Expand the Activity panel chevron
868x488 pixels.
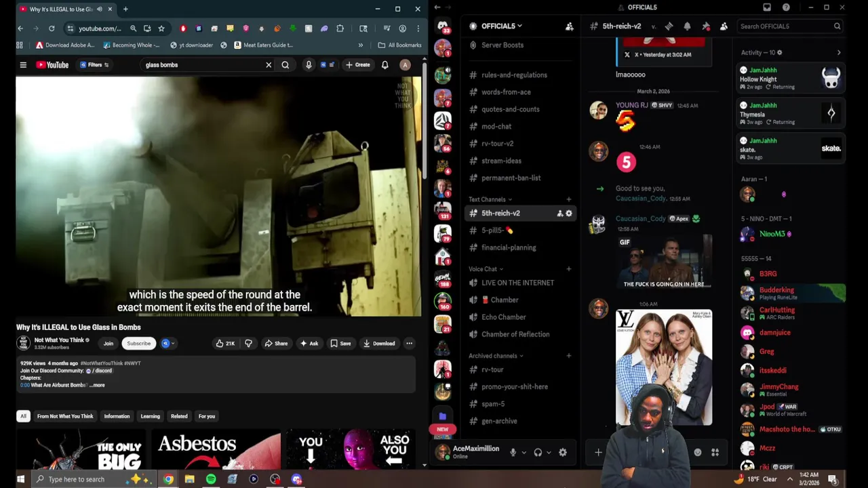tap(839, 53)
